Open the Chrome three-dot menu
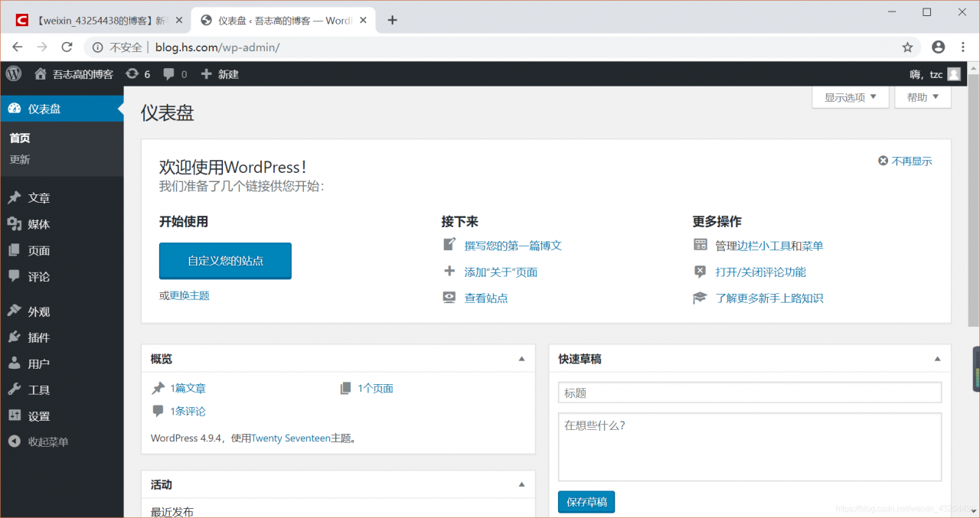The image size is (980, 518). tap(962, 47)
